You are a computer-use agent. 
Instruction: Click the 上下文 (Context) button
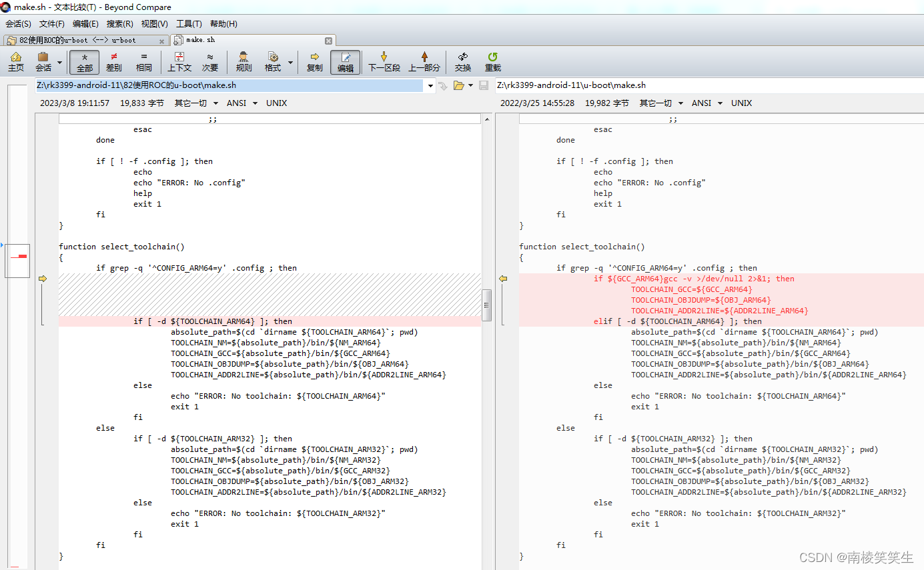click(x=179, y=61)
